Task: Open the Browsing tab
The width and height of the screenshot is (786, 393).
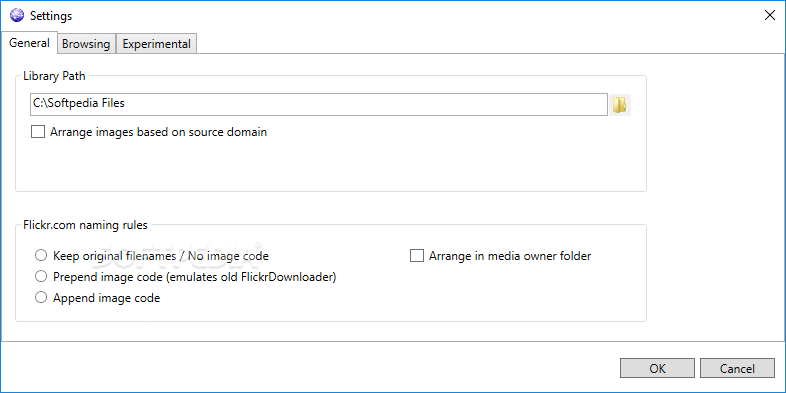Action: (86, 44)
